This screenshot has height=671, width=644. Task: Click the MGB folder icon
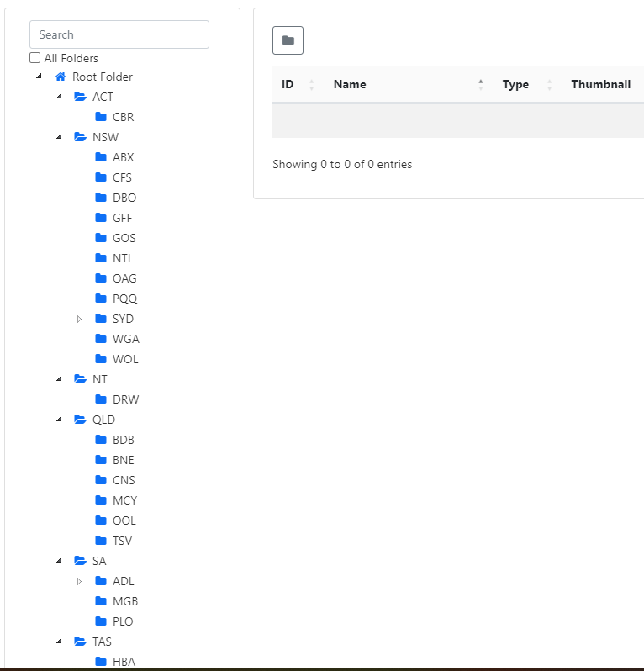tap(101, 601)
